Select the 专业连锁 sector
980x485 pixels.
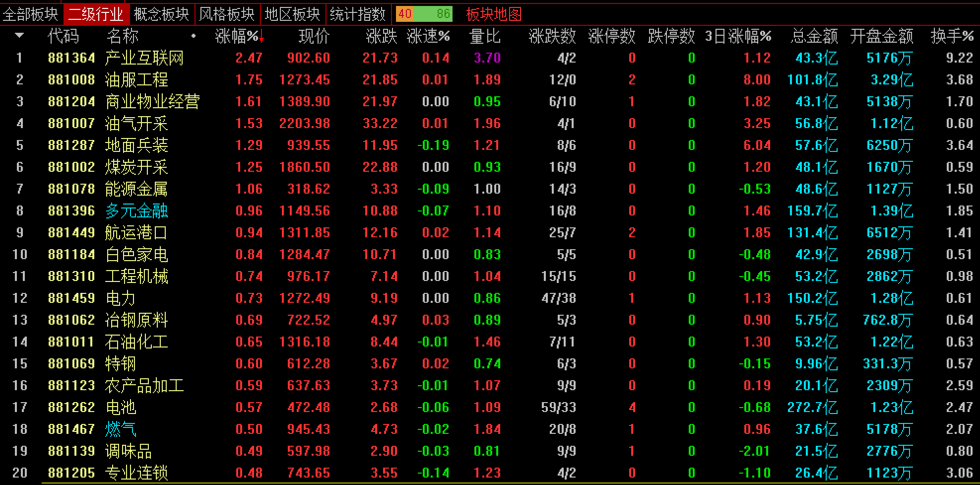click(x=136, y=473)
